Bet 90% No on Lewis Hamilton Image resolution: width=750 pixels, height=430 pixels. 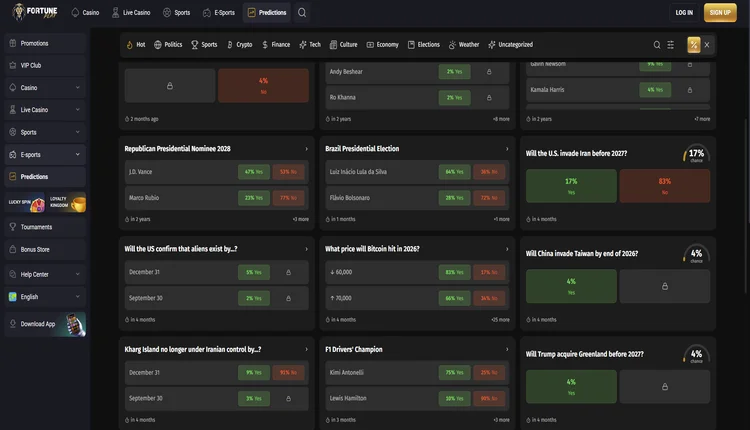(x=489, y=398)
